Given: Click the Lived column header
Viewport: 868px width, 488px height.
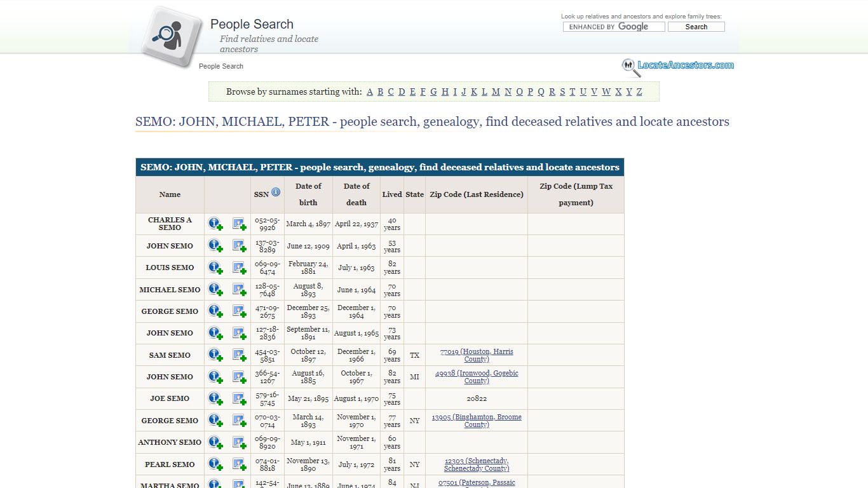Looking at the screenshot, I should click(x=392, y=194).
